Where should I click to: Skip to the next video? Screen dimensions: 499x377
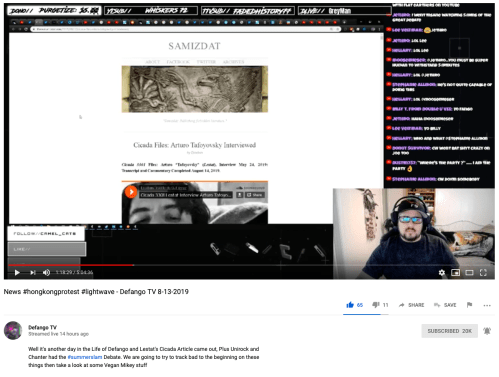point(33,273)
